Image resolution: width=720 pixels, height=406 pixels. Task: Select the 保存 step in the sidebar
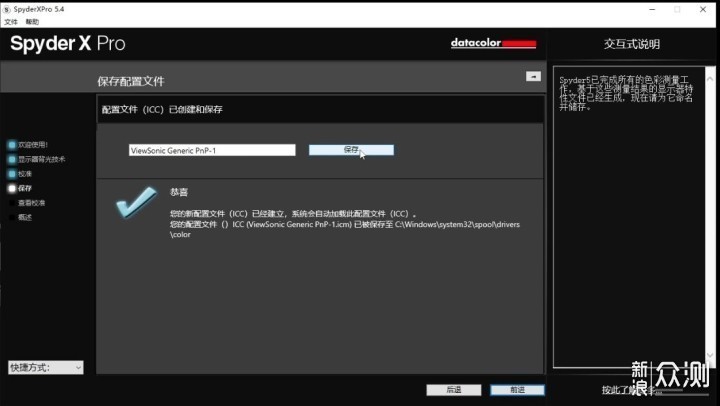(x=25, y=188)
